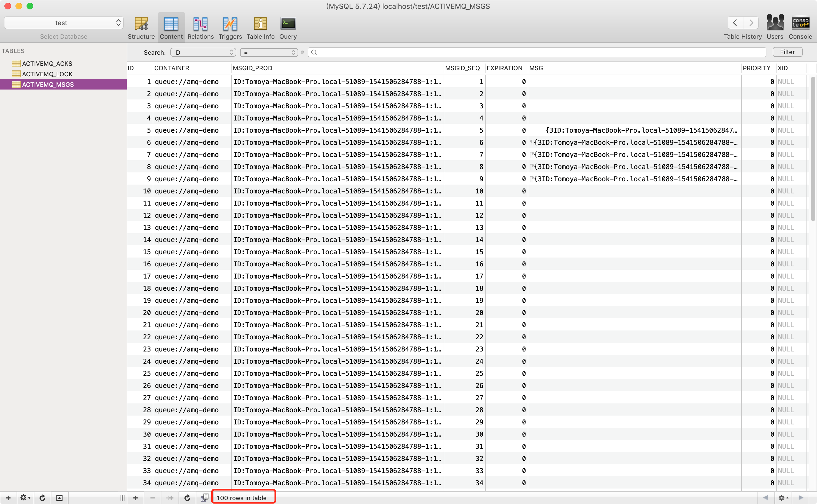Go forward in Table History

pos(751,23)
